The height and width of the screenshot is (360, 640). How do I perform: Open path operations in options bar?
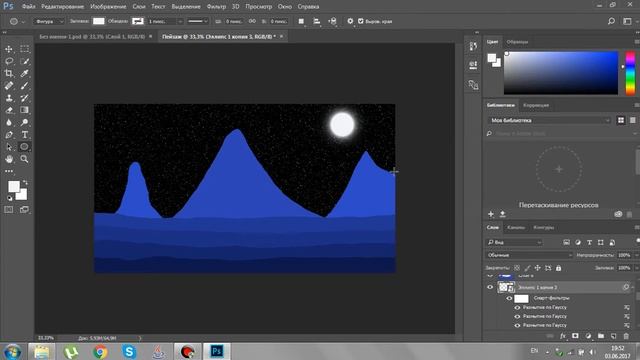coord(301,21)
